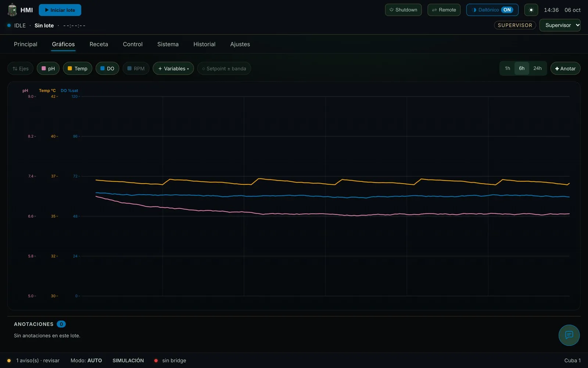
Task: Go to the Control tab
Action: [x=133, y=44]
